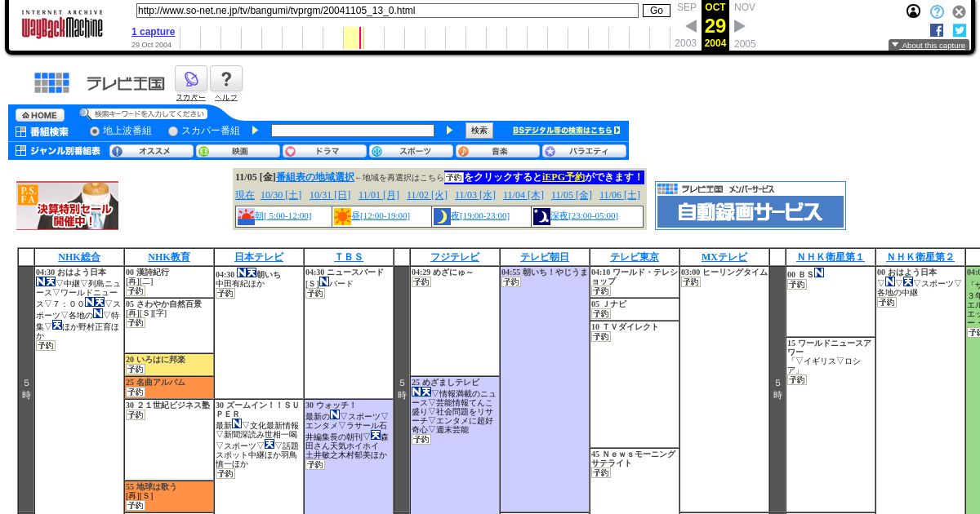
Task: Select スカパー番組 radio button
Action: coord(173,131)
